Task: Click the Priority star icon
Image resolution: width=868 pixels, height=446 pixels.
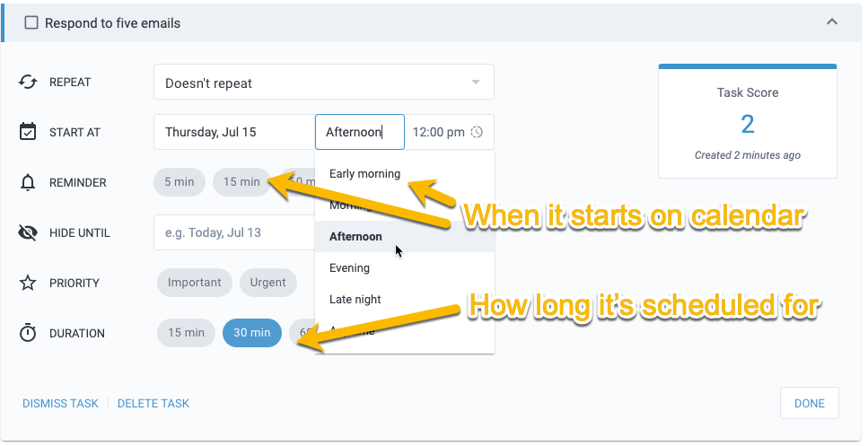Action: (x=28, y=283)
